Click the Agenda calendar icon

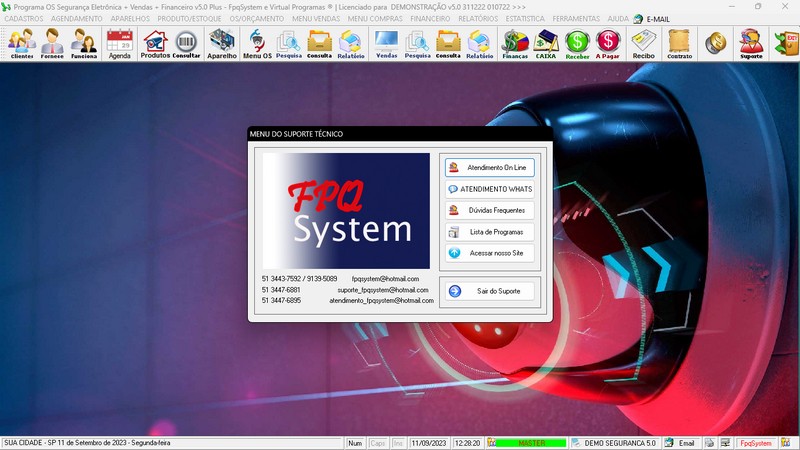click(119, 43)
